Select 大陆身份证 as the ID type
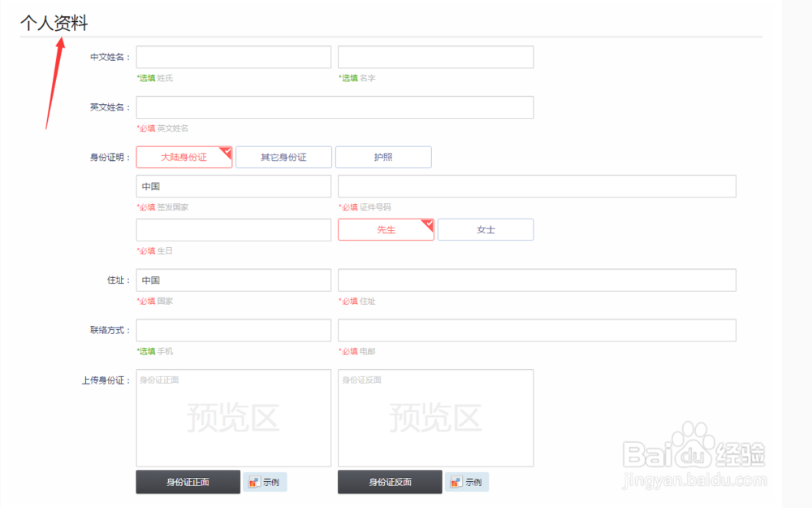The image size is (812, 508). [184, 157]
